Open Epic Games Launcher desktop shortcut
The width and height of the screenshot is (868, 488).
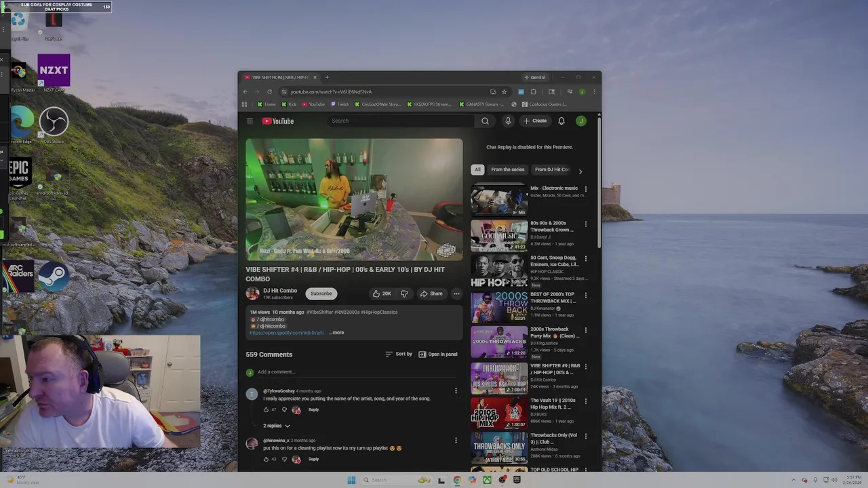(x=19, y=178)
